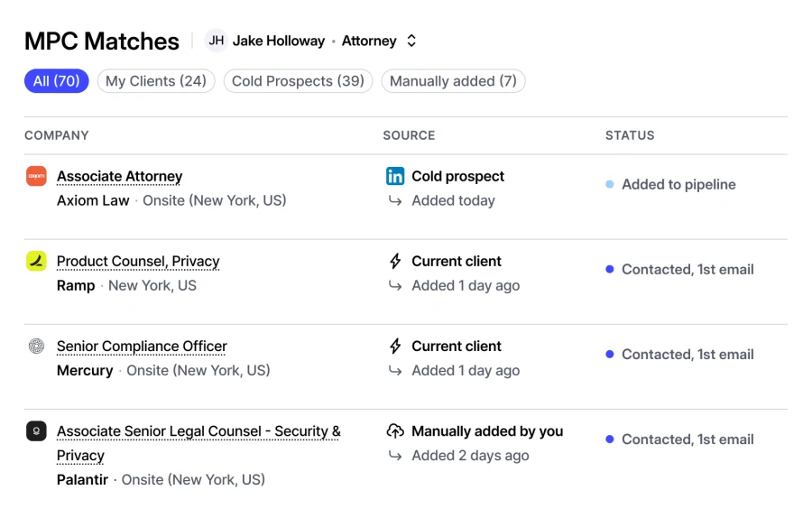This screenshot has width=812, height=518.
Task: Open the candidate switcher up-down chevron
Action: pyautogui.click(x=411, y=41)
